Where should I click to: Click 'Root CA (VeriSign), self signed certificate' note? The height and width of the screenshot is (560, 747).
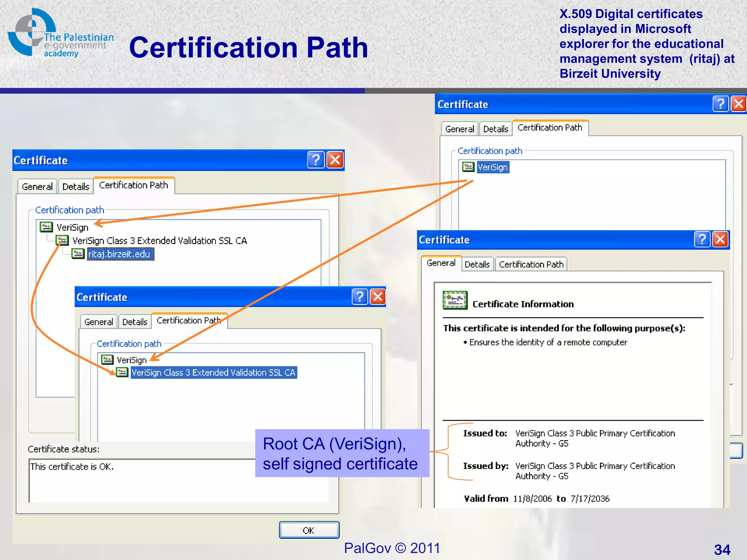342,453
